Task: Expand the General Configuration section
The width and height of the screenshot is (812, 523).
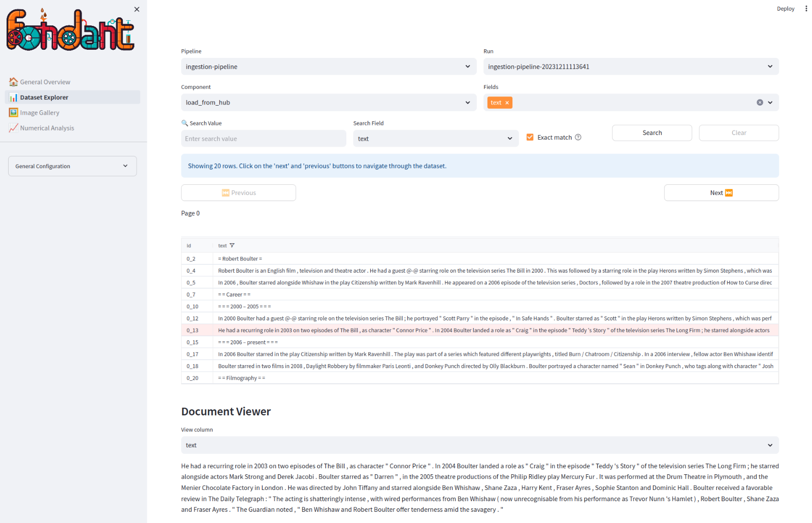Action: [x=73, y=166]
